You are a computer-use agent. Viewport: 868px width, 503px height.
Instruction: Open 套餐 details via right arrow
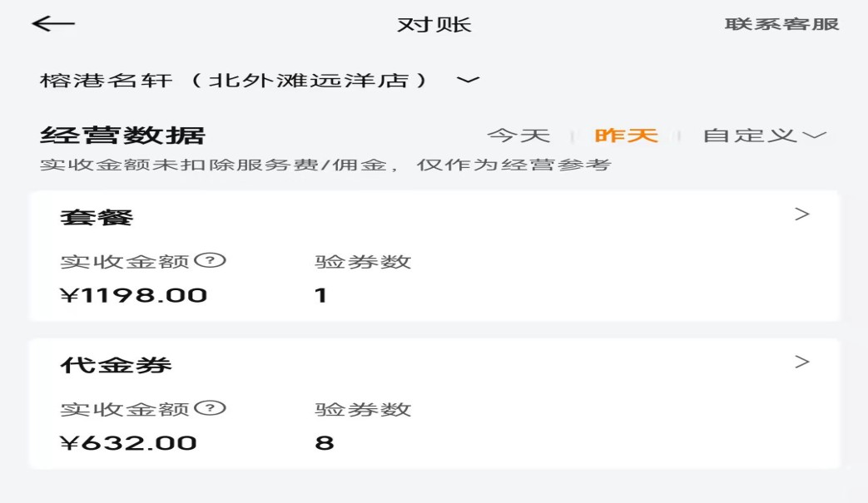801,215
